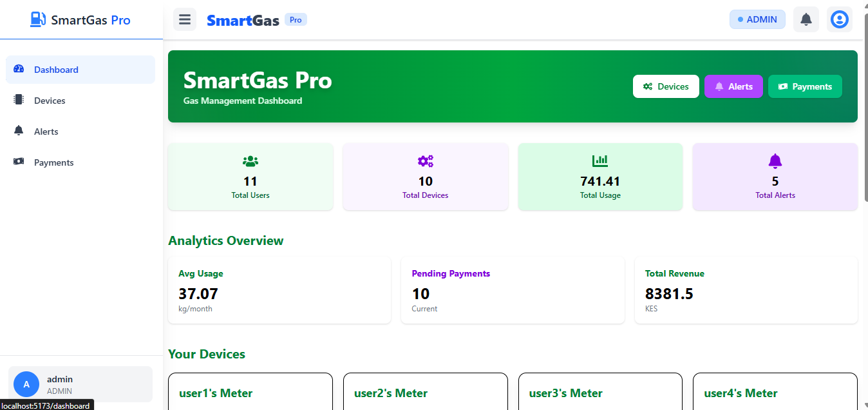
Task: Select the Payments icon in the sidebar
Action: pyautogui.click(x=19, y=162)
